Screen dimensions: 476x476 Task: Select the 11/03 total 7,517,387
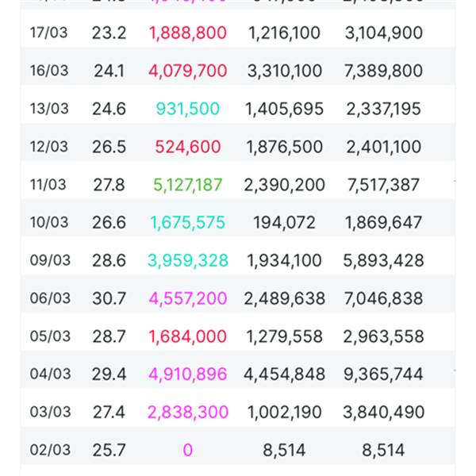[384, 185]
